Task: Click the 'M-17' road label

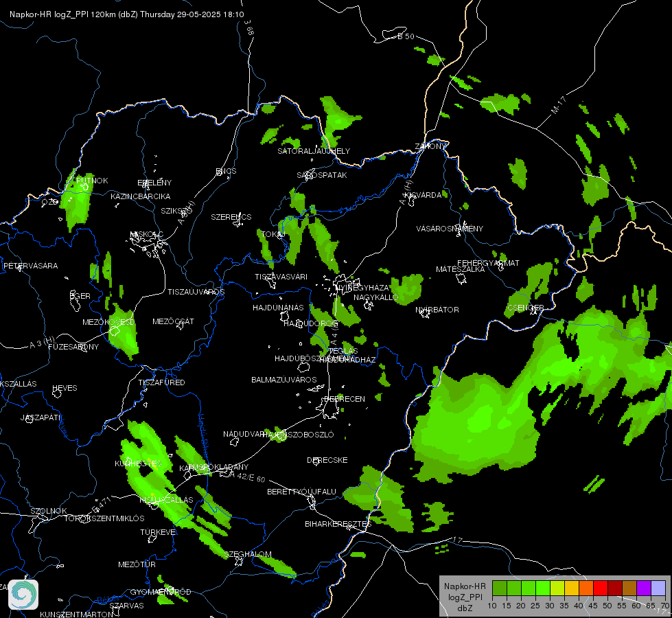Action: pos(559,105)
